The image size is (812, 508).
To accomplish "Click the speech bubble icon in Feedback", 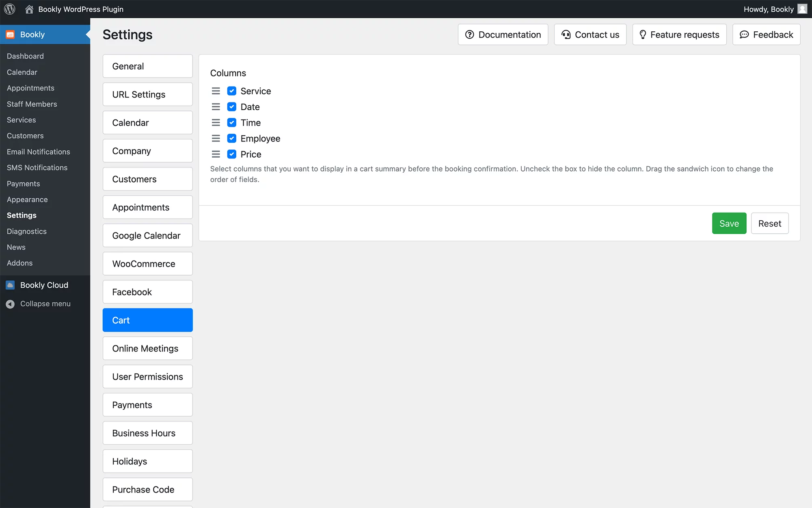I will point(744,35).
